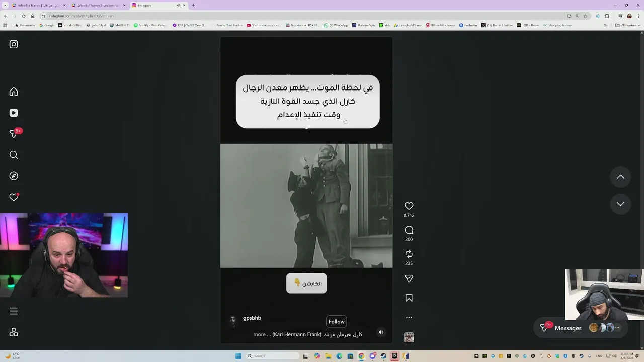Image resolution: width=644 pixels, height=362 pixels.
Task: Show hidden bookmarks overflow chevron
Action: (x=605, y=25)
